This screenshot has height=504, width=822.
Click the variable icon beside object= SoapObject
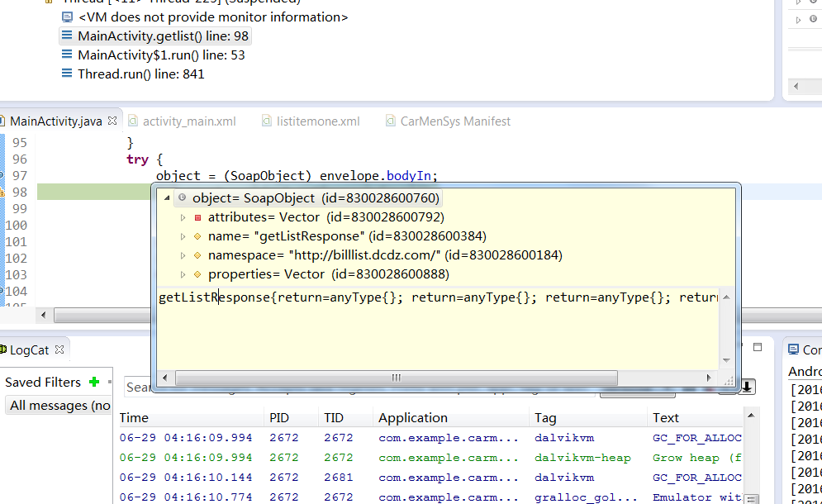coord(182,197)
